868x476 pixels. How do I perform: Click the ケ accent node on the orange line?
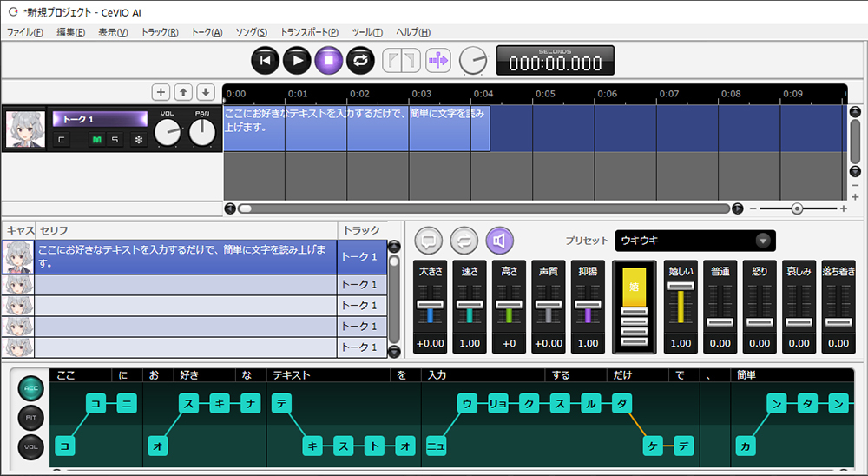pyautogui.click(x=654, y=446)
